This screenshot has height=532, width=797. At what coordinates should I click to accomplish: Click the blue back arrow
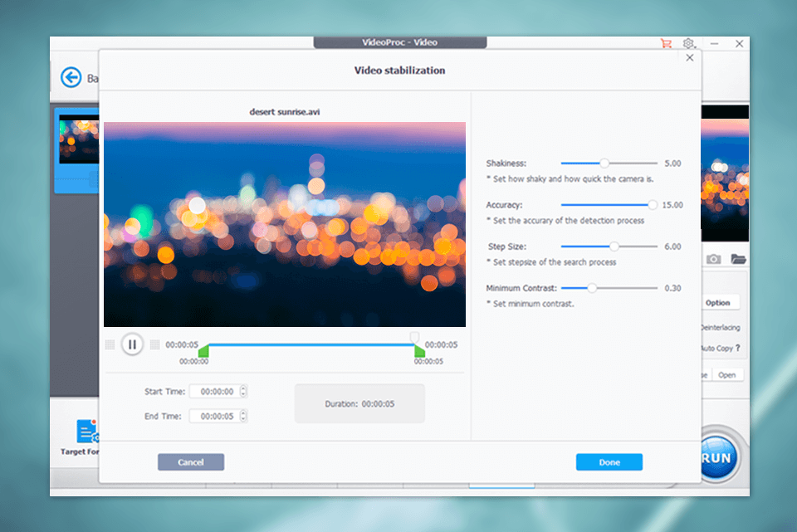click(70, 76)
